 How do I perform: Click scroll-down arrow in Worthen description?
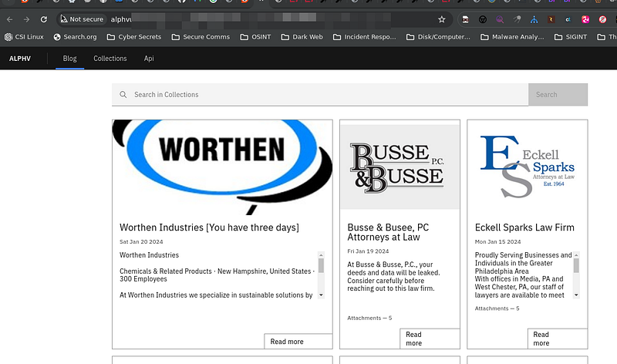pyautogui.click(x=321, y=295)
